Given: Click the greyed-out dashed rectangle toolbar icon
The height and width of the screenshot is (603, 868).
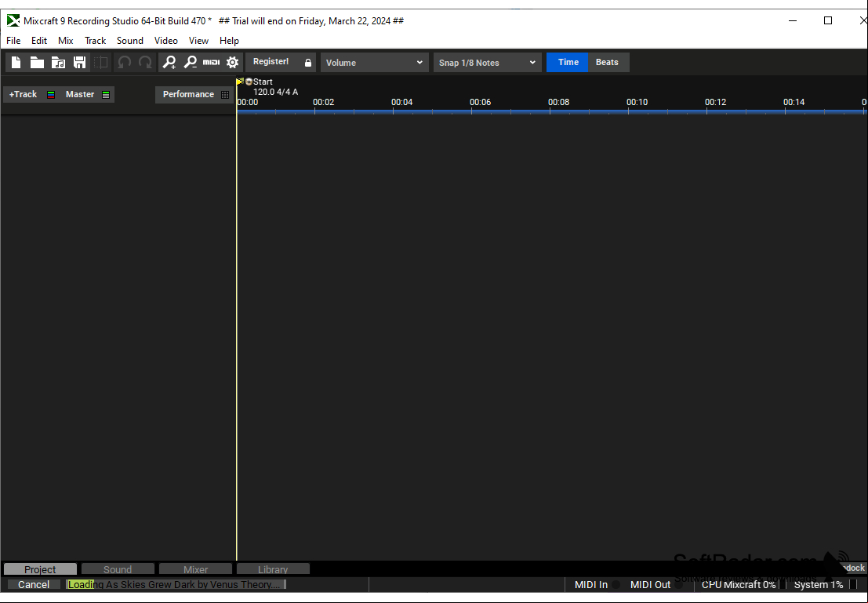Looking at the screenshot, I should (x=100, y=63).
